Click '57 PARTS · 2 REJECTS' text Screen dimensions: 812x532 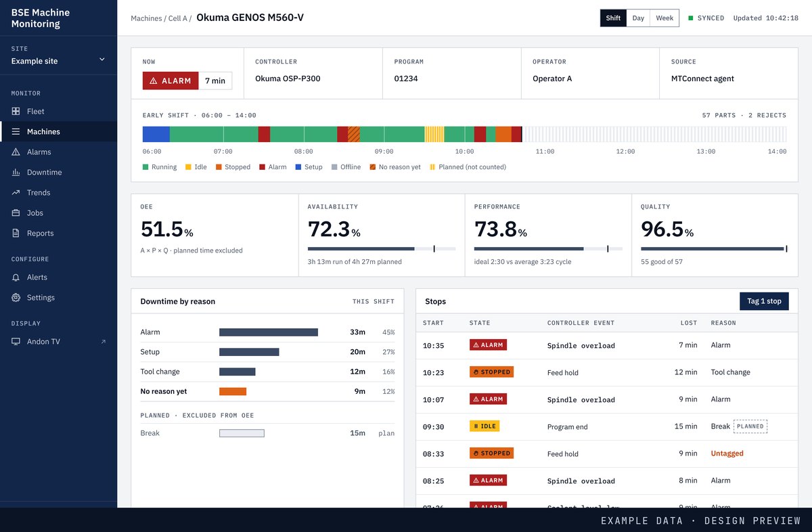click(x=744, y=116)
